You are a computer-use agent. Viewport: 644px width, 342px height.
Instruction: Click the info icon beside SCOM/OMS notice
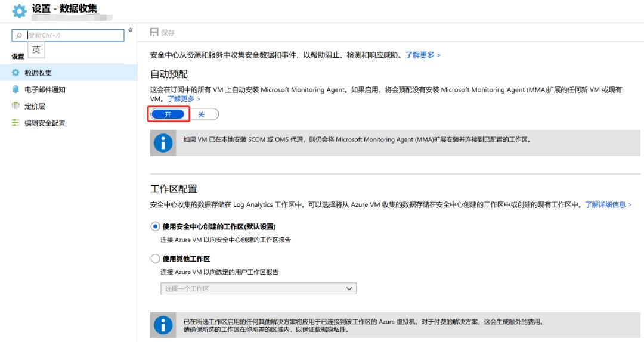point(163,143)
